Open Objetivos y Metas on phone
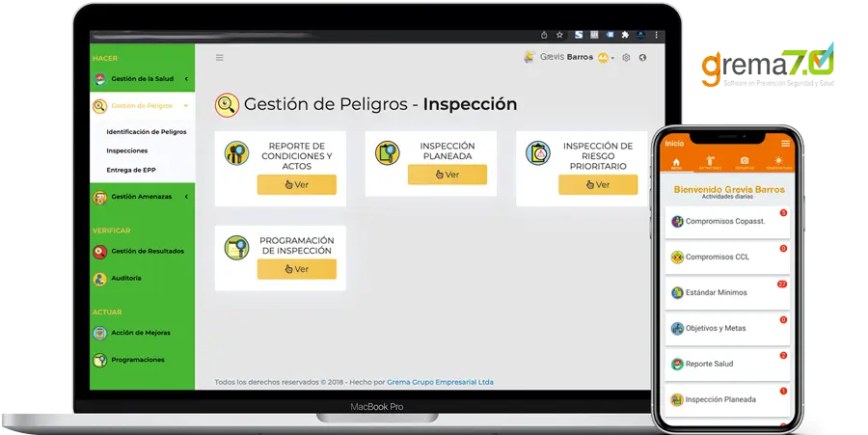The width and height of the screenshot is (868, 435). (727, 328)
